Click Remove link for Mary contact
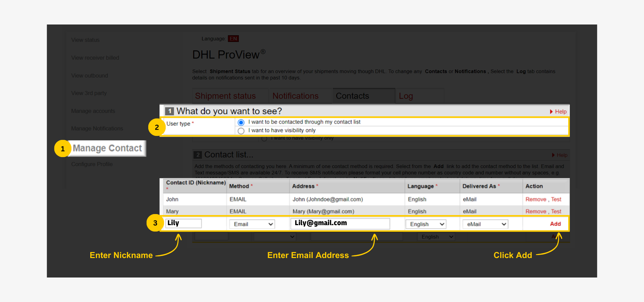Screen dimensions: 644x302 coord(536,211)
